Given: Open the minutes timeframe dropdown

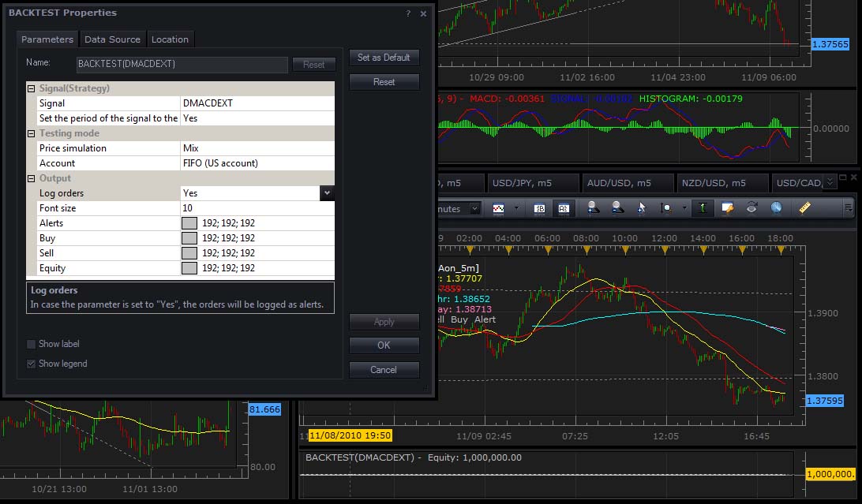Looking at the screenshot, I should (474, 209).
